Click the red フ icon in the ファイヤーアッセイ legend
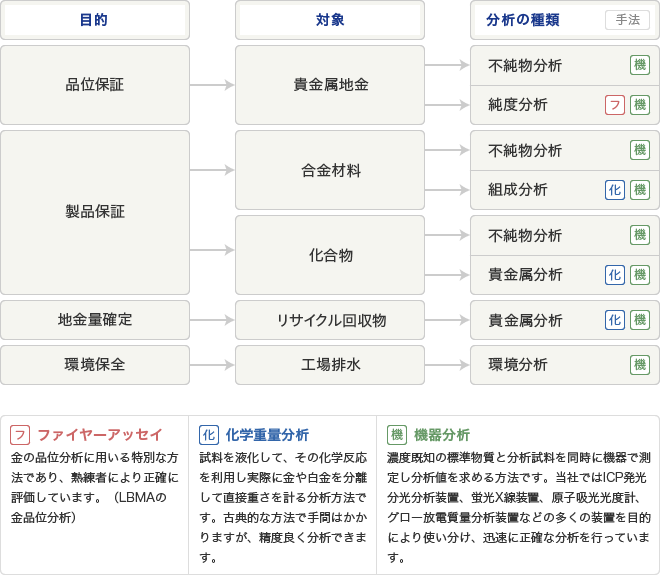The width and height of the screenshot is (660, 576). pos(20,435)
